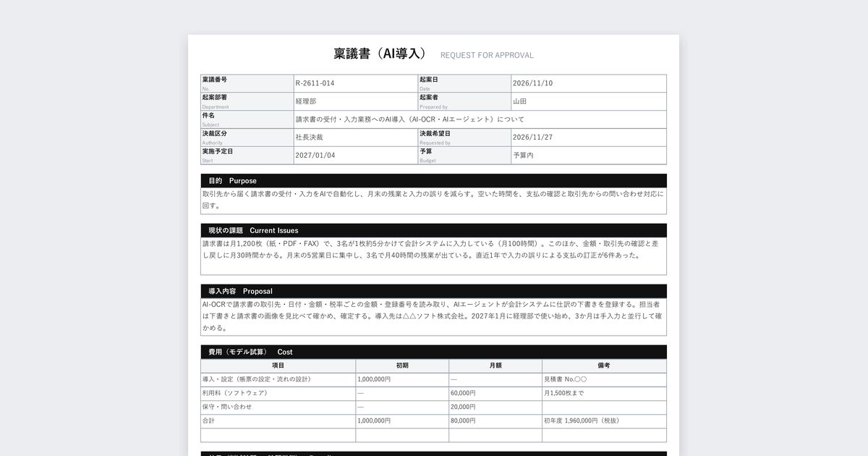Click the 実施予定日 label cell

(x=247, y=156)
